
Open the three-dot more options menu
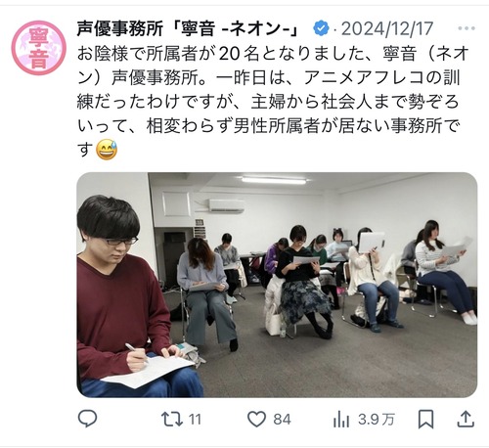coord(467,28)
